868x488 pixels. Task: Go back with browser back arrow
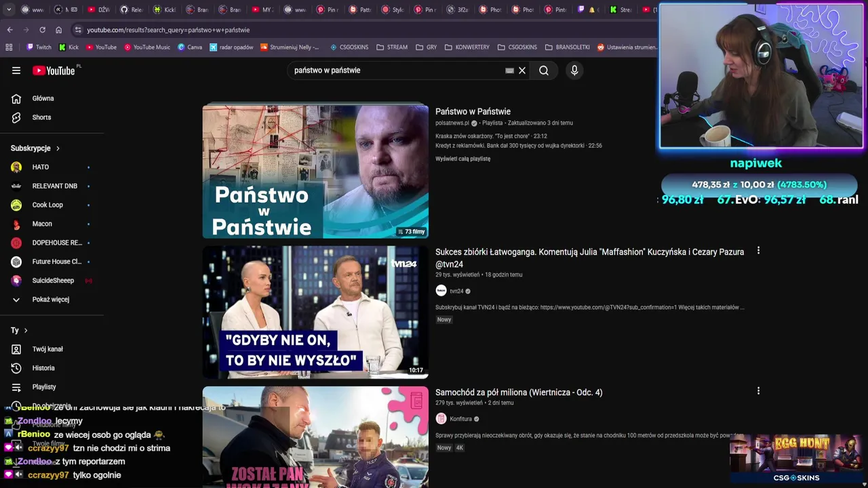tap(9, 30)
